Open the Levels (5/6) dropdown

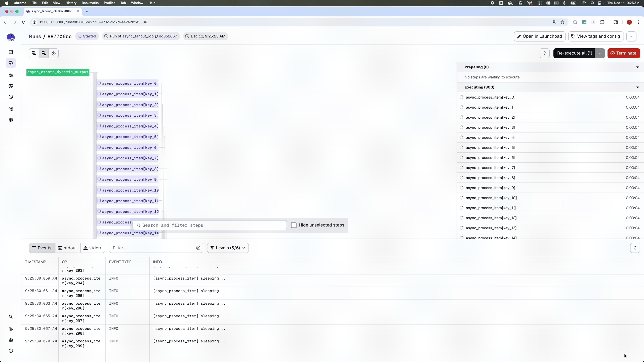[228, 248]
